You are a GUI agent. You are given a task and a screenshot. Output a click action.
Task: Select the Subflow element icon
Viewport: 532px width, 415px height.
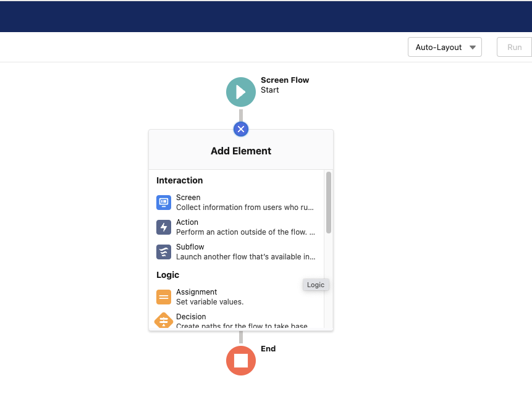[x=163, y=252]
